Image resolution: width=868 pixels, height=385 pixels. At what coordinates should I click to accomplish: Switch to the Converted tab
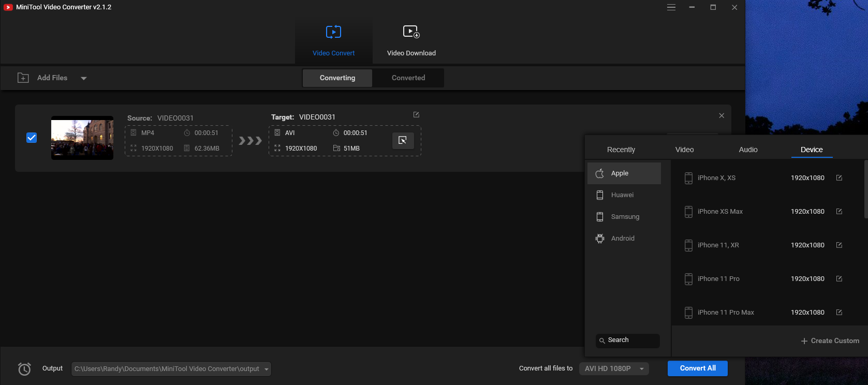(x=408, y=78)
